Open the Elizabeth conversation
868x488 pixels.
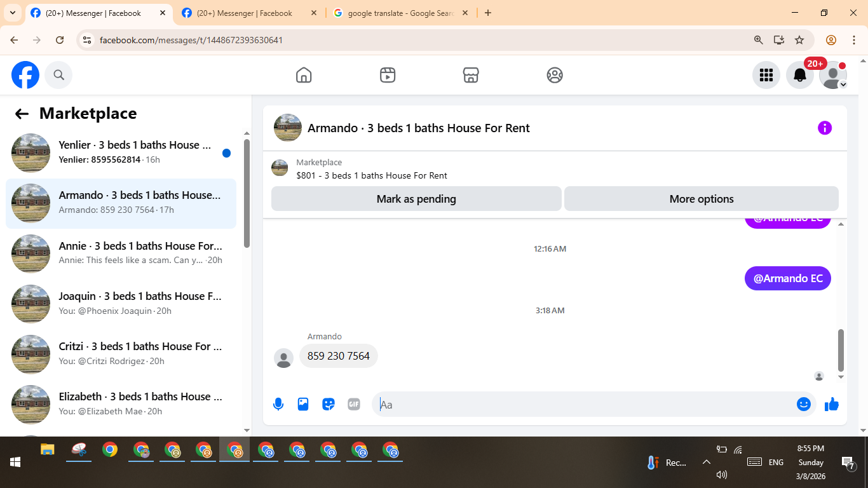tap(121, 404)
